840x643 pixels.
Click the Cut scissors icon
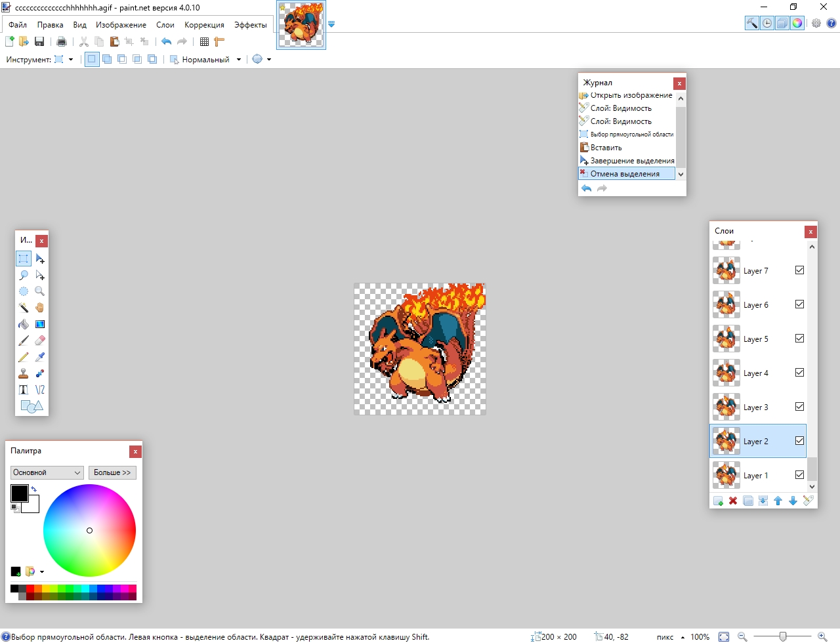(84, 41)
